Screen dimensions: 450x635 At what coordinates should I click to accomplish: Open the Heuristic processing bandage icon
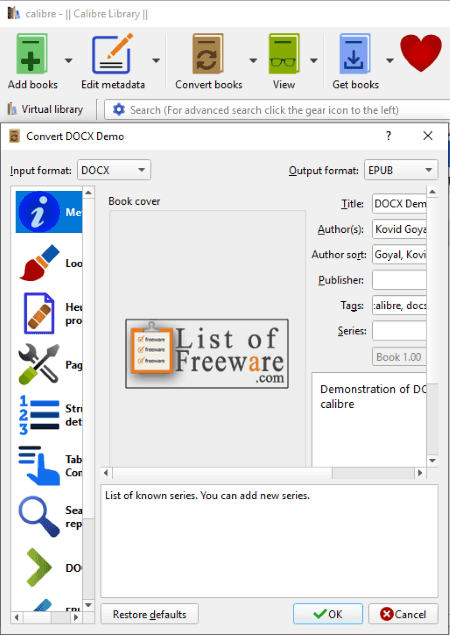(39, 313)
